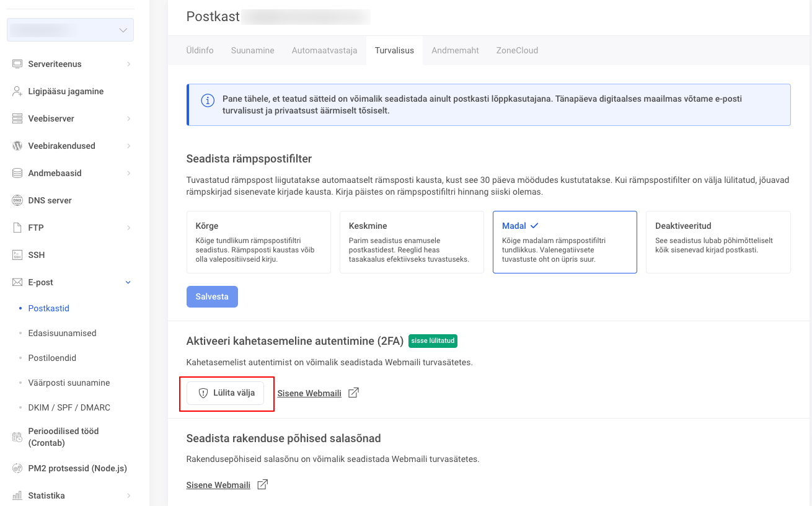Click the DNS server icon

pyautogui.click(x=17, y=200)
